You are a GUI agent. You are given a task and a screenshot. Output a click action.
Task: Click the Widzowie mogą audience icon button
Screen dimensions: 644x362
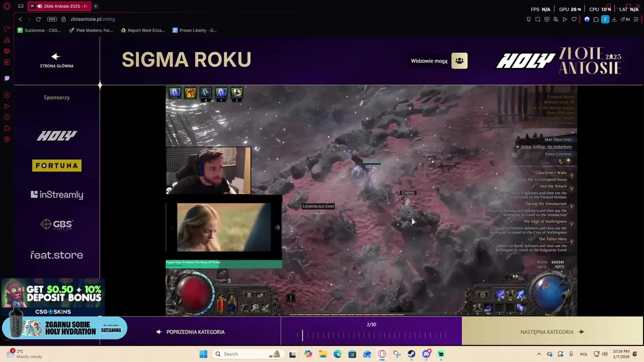point(459,61)
